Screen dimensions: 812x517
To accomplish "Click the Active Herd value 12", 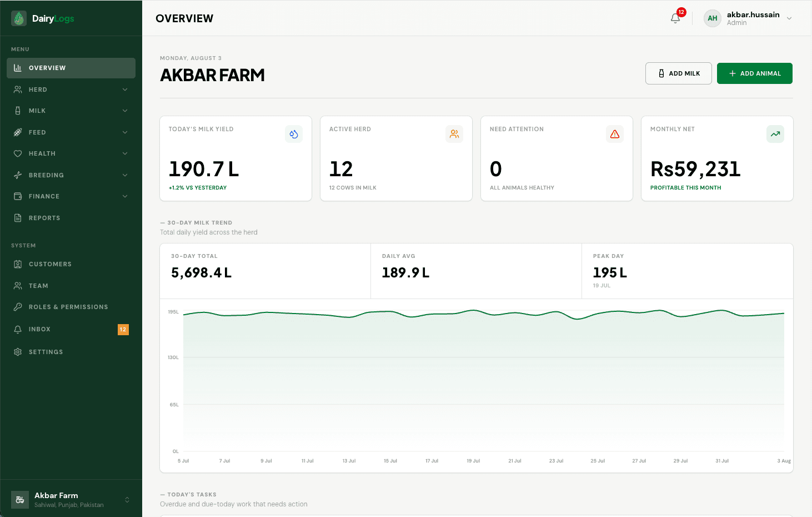I will [341, 169].
